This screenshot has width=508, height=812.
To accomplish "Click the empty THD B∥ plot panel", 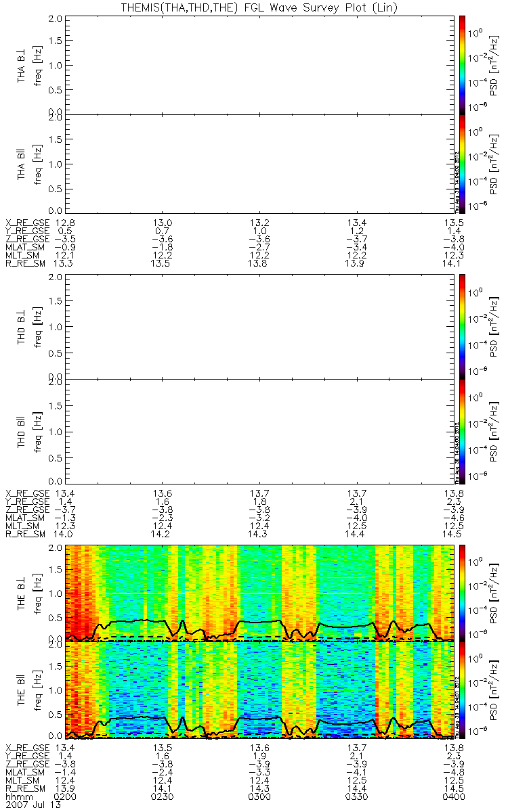I will pyautogui.click(x=260, y=431).
